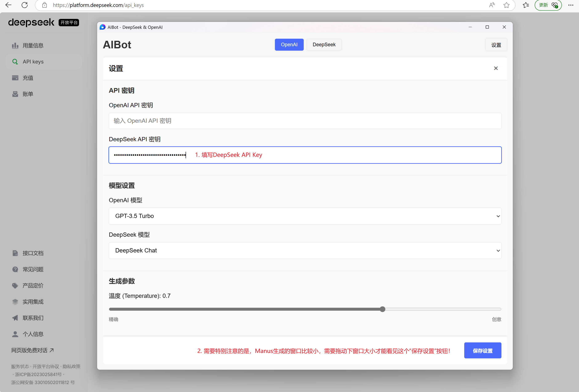Viewport: 579px width, 392px height.
Task: Click the 常见问题 question mark icon
Action: 15,269
